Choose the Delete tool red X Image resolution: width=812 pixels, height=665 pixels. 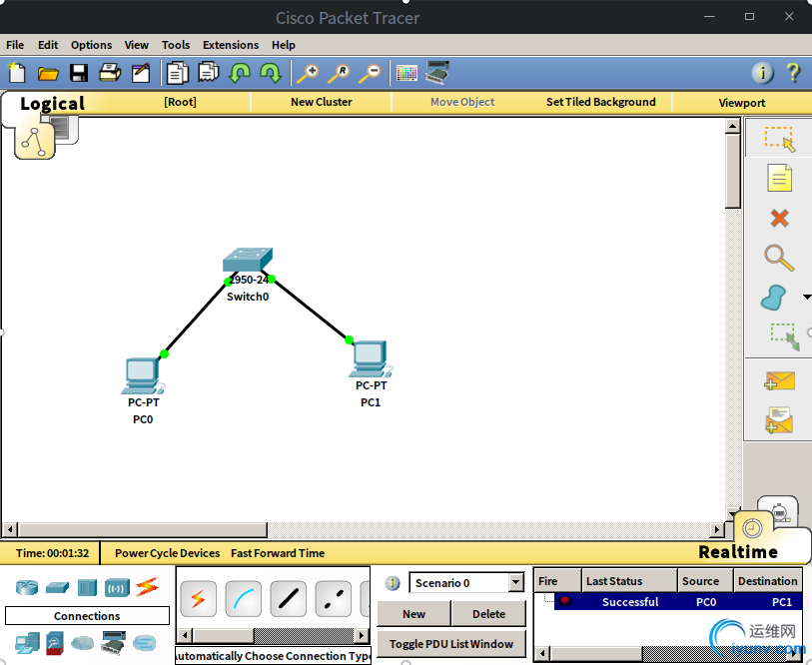point(779,218)
